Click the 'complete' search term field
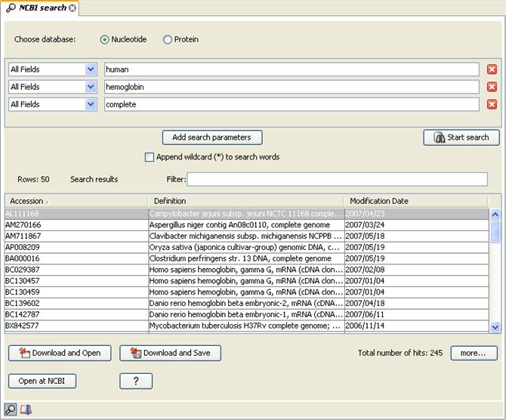Viewport: 506px width, 420px height. point(292,104)
